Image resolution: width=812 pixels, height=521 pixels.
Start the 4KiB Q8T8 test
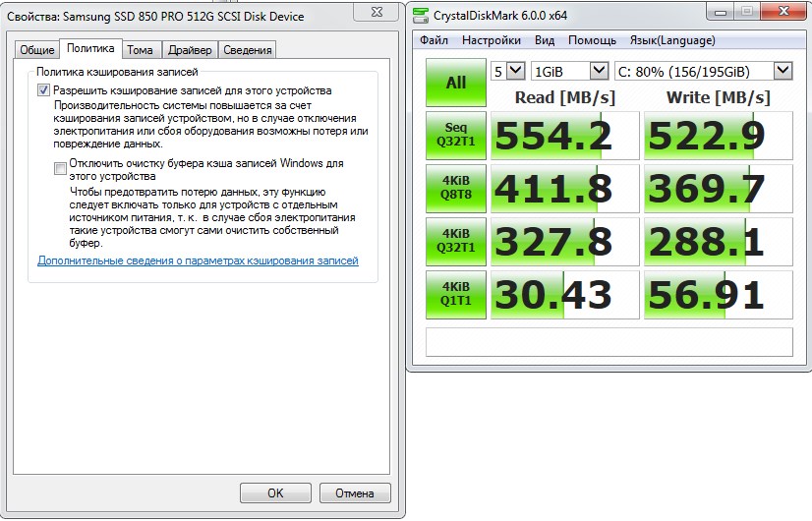(456, 189)
